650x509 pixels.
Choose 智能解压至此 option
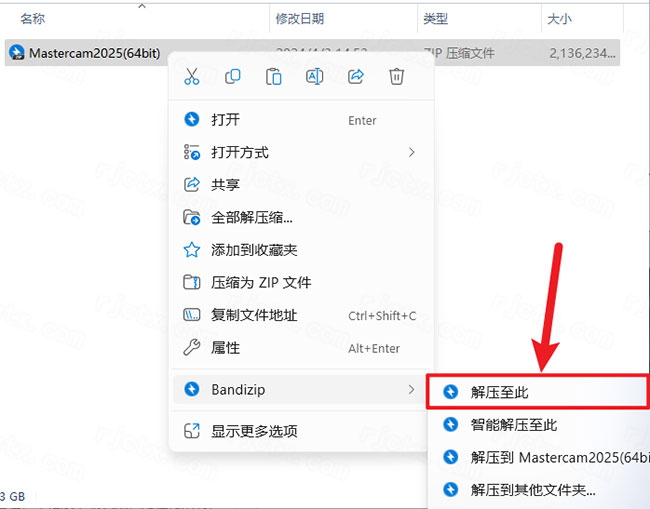click(539, 425)
